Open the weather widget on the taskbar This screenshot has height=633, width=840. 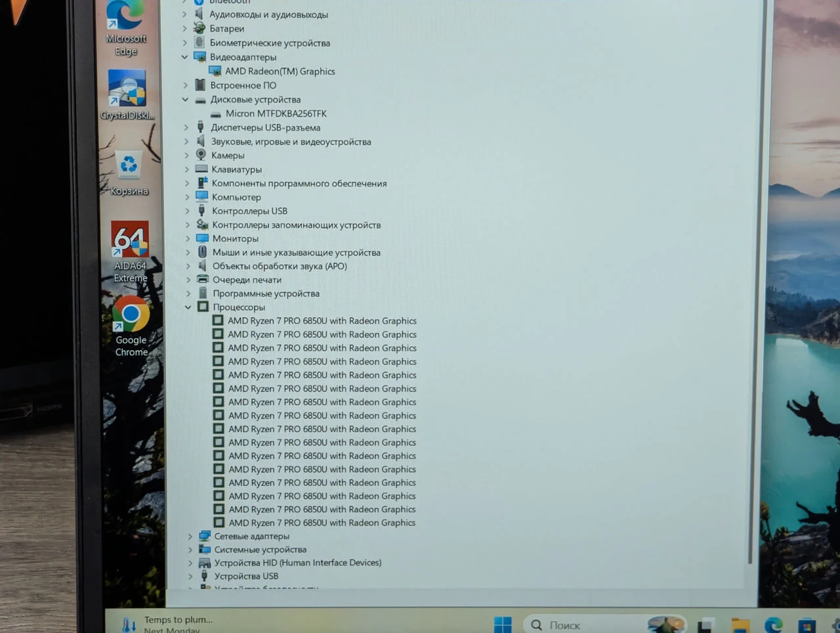(x=167, y=624)
